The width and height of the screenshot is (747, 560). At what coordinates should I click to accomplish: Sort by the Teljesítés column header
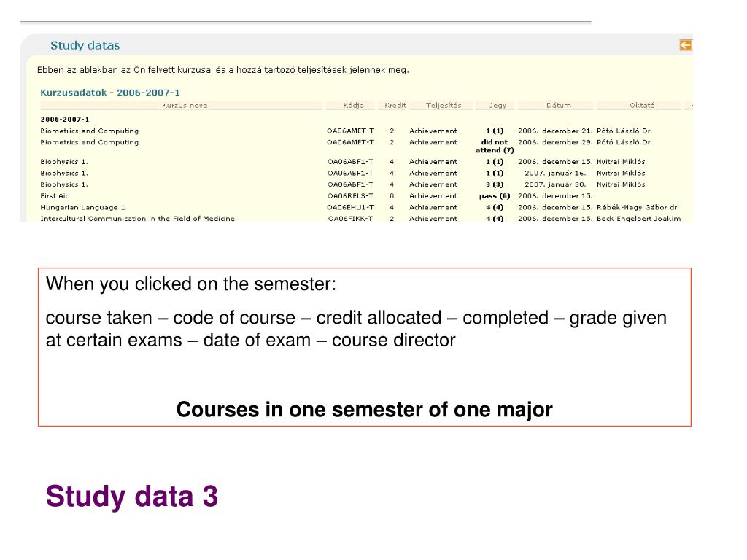click(444, 106)
